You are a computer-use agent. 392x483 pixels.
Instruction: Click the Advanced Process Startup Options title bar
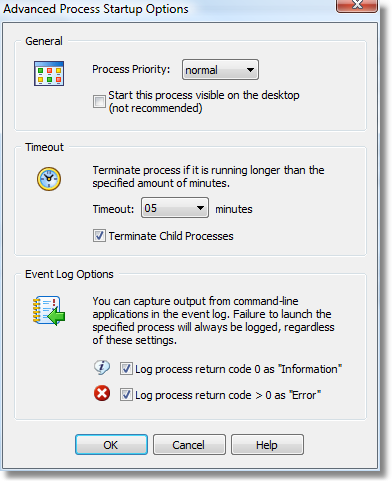pos(167,9)
